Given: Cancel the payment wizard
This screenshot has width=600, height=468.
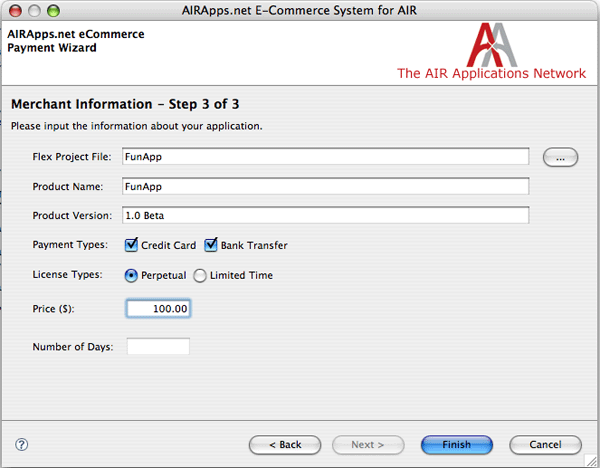Looking at the screenshot, I should click(x=545, y=444).
